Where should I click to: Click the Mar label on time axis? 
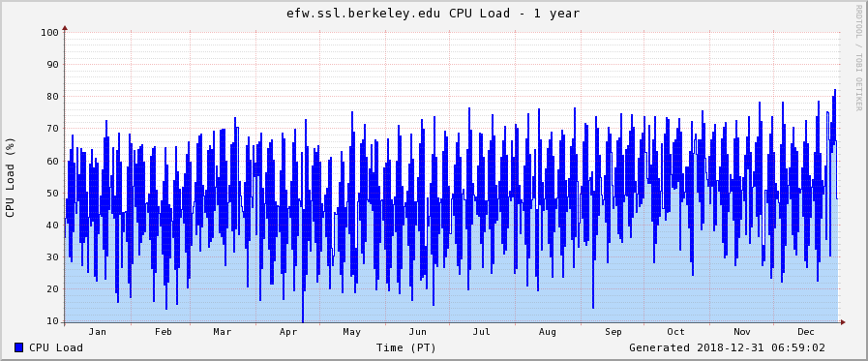(x=222, y=332)
